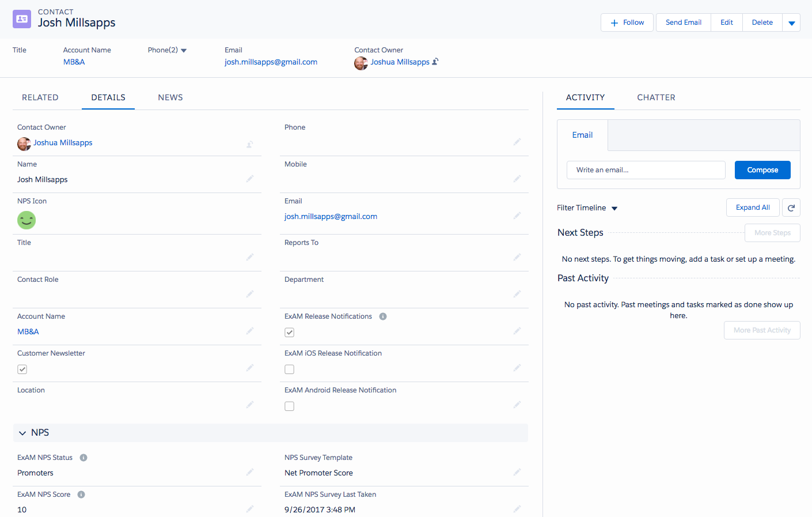Click the 'Write an email...' input
The width and height of the screenshot is (812, 517).
point(646,170)
